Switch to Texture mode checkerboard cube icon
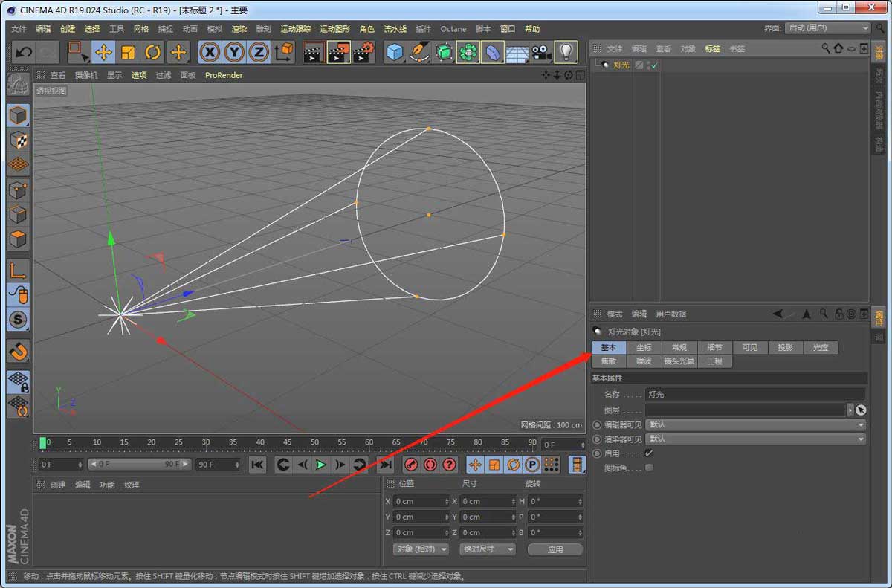 tap(18, 140)
